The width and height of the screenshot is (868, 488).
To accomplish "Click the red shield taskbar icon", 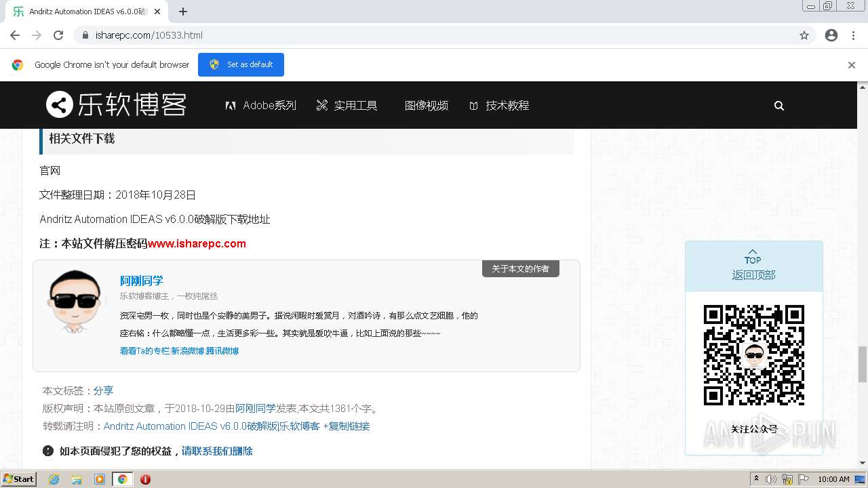I will point(145,479).
